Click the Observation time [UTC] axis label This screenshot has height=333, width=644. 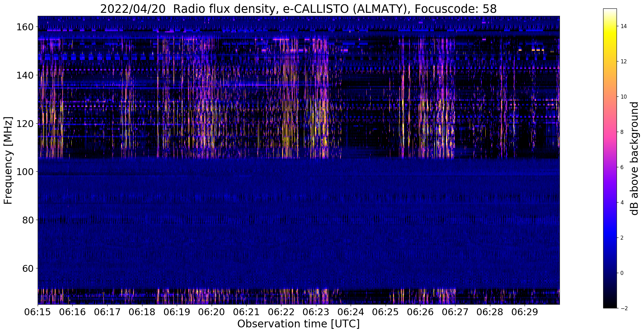coord(298,324)
